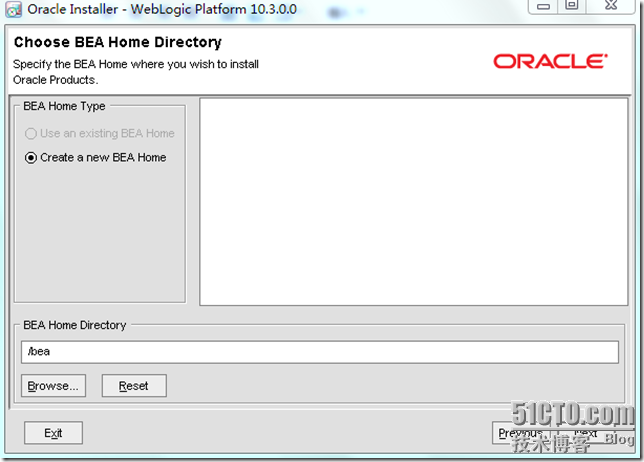Open the Browse... directory chooser
644x462 pixels.
(53, 386)
